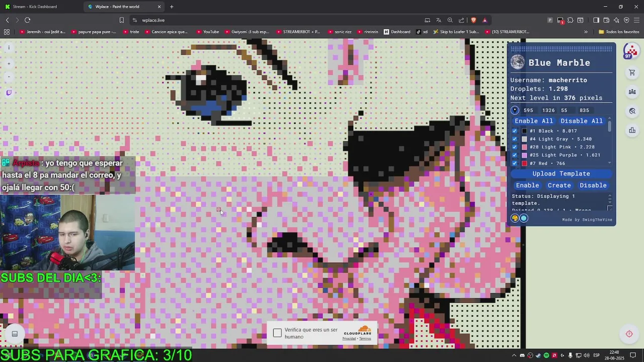The width and height of the screenshot is (644, 362).
Task: Go back with the browser back arrow
Action: point(7,20)
